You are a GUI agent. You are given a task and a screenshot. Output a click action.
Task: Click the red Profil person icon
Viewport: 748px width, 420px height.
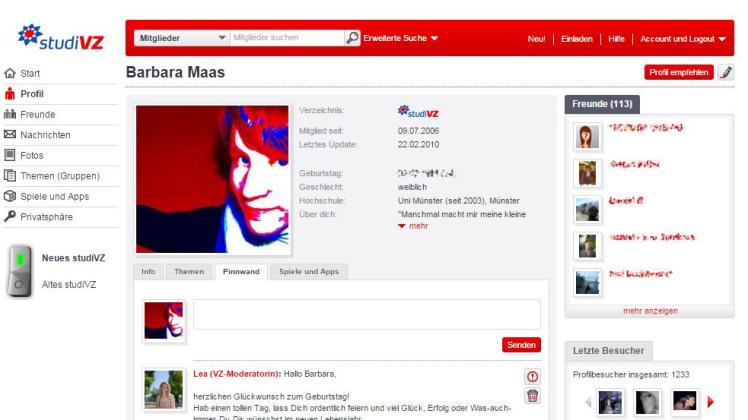(10, 94)
